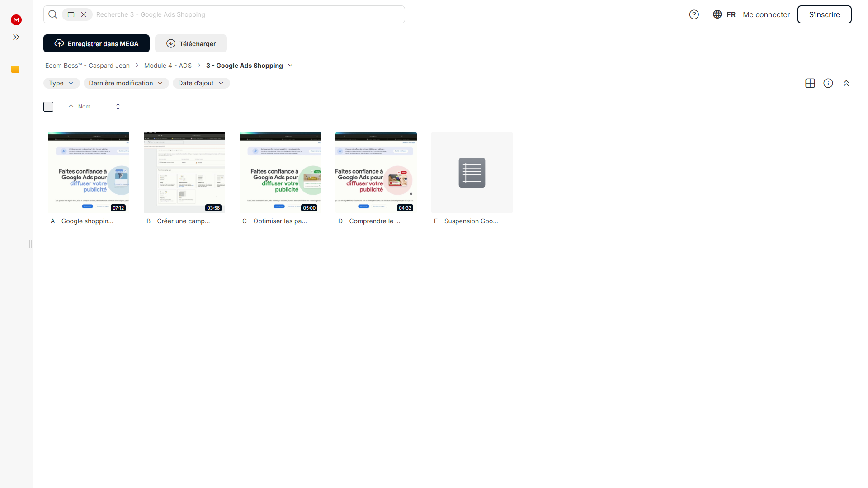Click Me connecter link
Viewport: 868px width, 488px height.
(766, 14)
